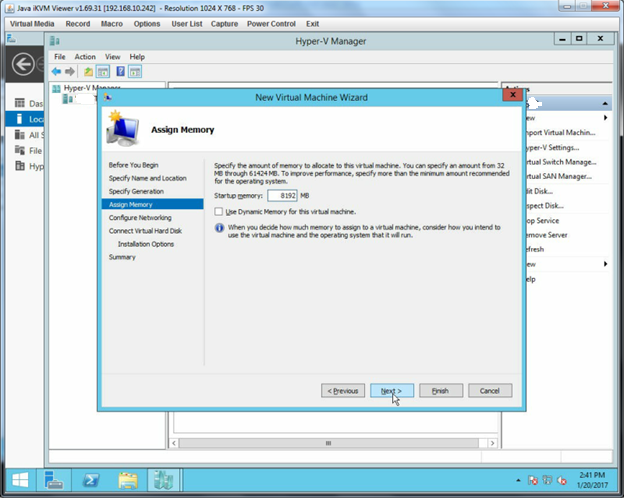Go to Configure Networking wizard step
Viewport: 624px width, 498px height.
pos(140,217)
